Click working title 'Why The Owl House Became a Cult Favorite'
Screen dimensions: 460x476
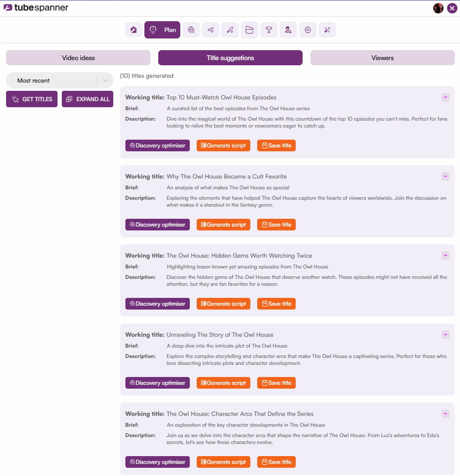227,176
